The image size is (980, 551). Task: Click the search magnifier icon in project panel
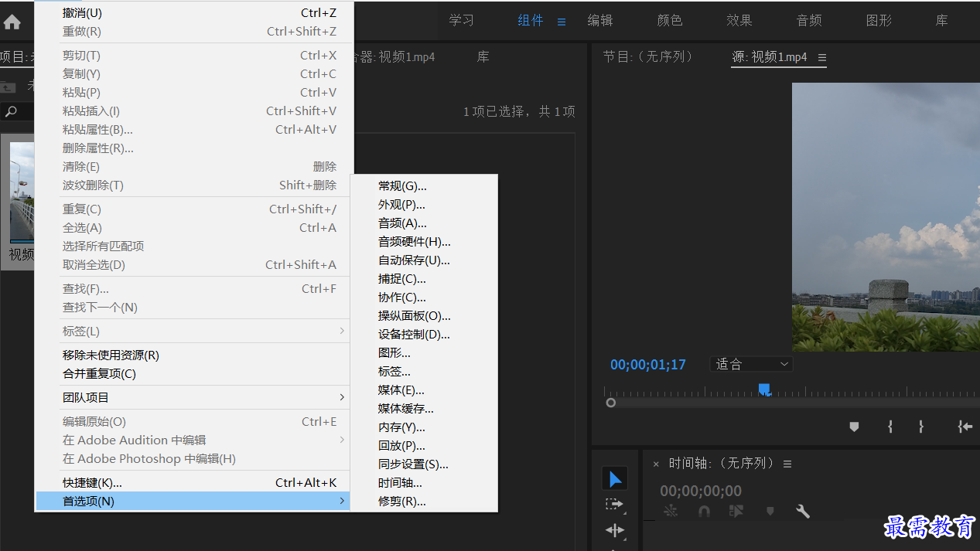[11, 111]
